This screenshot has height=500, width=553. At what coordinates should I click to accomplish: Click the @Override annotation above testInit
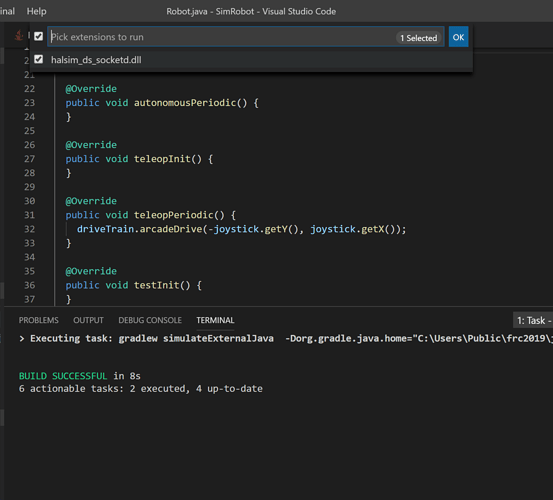coord(91,271)
